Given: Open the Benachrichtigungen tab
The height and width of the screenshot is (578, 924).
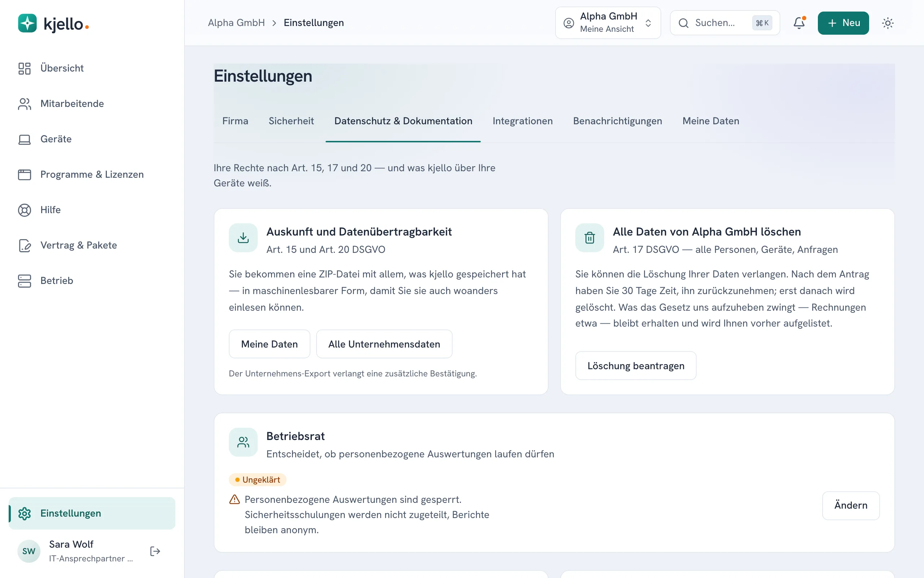Looking at the screenshot, I should pyautogui.click(x=618, y=121).
